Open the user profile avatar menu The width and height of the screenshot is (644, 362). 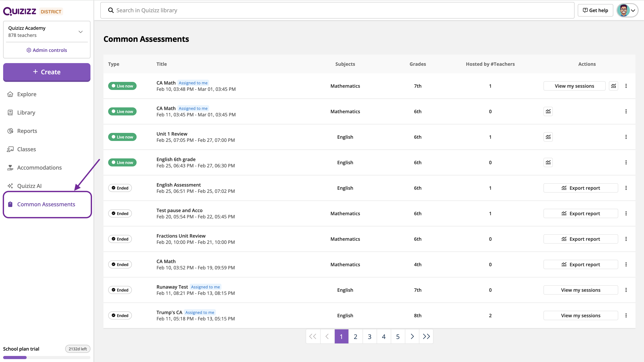627,10
